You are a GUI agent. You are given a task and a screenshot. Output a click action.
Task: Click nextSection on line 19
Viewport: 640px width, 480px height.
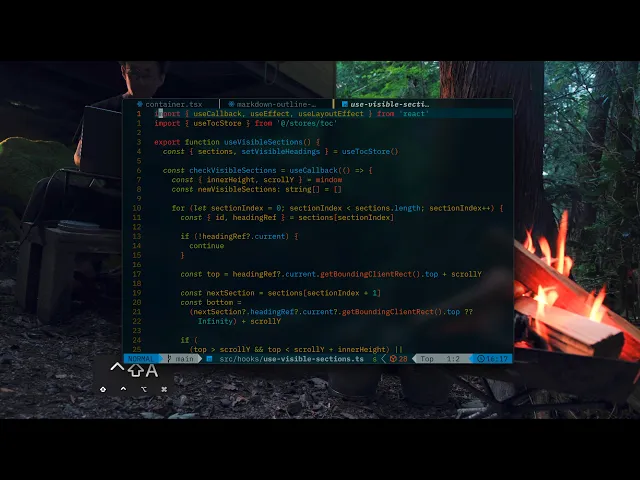click(230, 293)
